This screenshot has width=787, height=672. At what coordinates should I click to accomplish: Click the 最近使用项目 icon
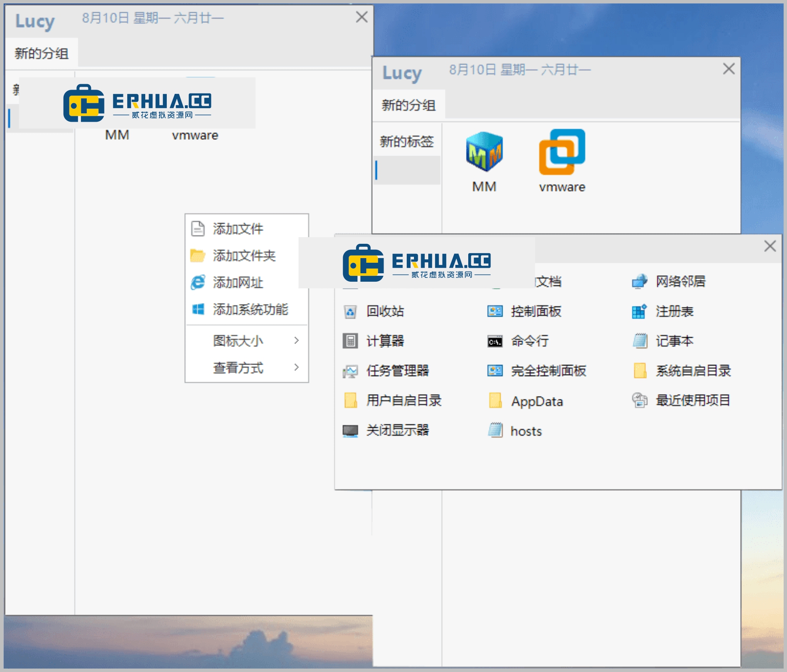click(x=640, y=400)
